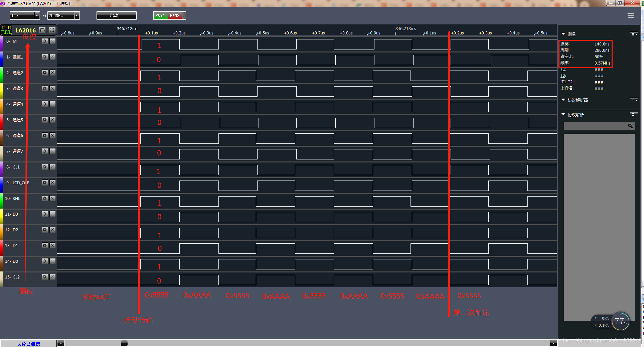Image resolution: width=644 pixels, height=347 pixels.
Task: Open the gear settings on 8-CL1 channel
Action: [44, 167]
